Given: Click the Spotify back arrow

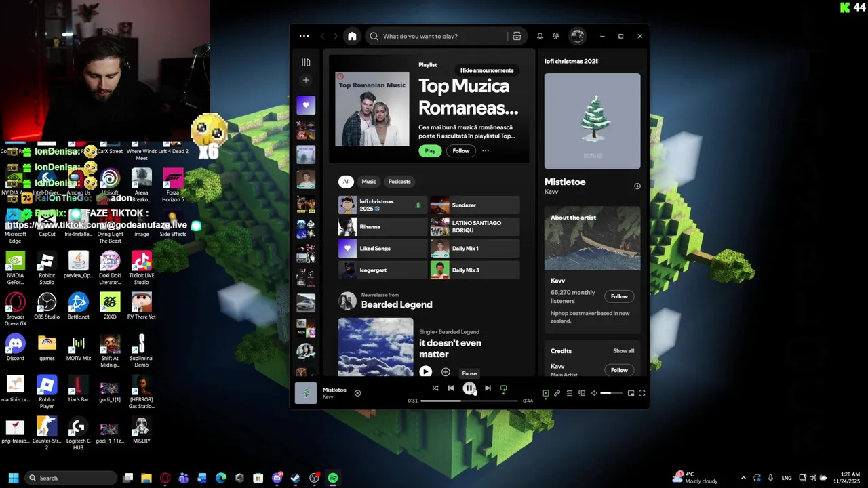Looking at the screenshot, I should point(323,36).
